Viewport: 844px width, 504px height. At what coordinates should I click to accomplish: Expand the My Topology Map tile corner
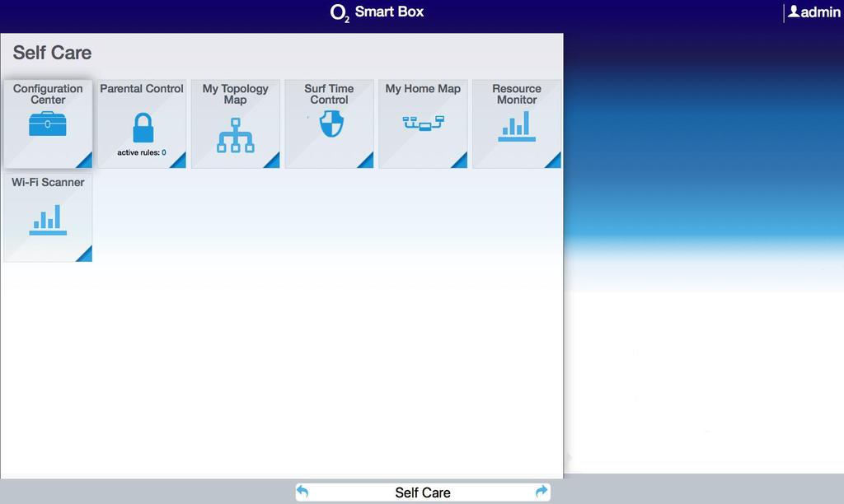[271, 161]
